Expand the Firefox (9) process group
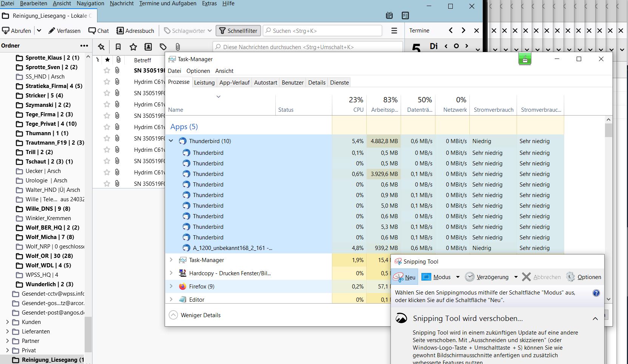This screenshot has width=628, height=364. (x=171, y=286)
